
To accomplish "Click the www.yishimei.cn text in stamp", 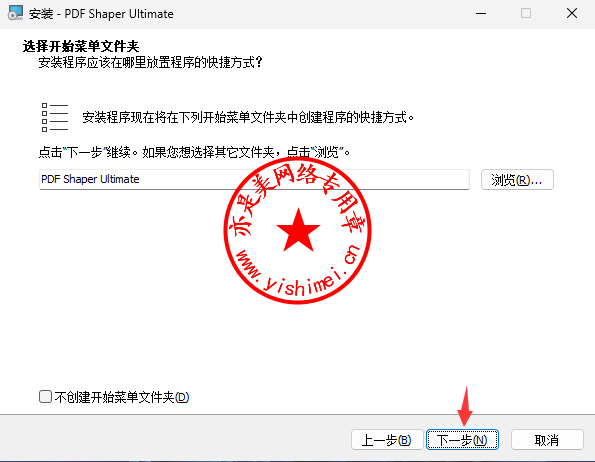I will (x=298, y=271).
